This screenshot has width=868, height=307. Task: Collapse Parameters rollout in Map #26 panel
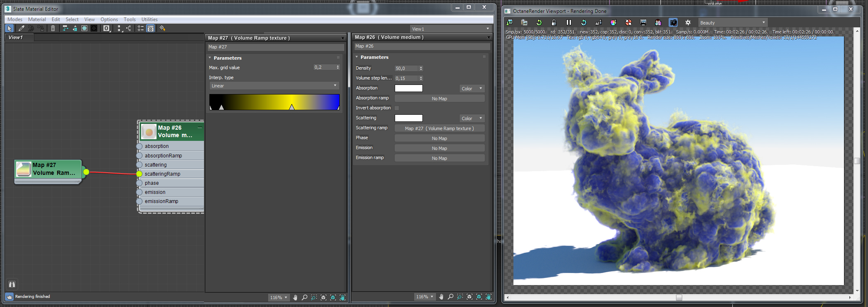point(357,57)
